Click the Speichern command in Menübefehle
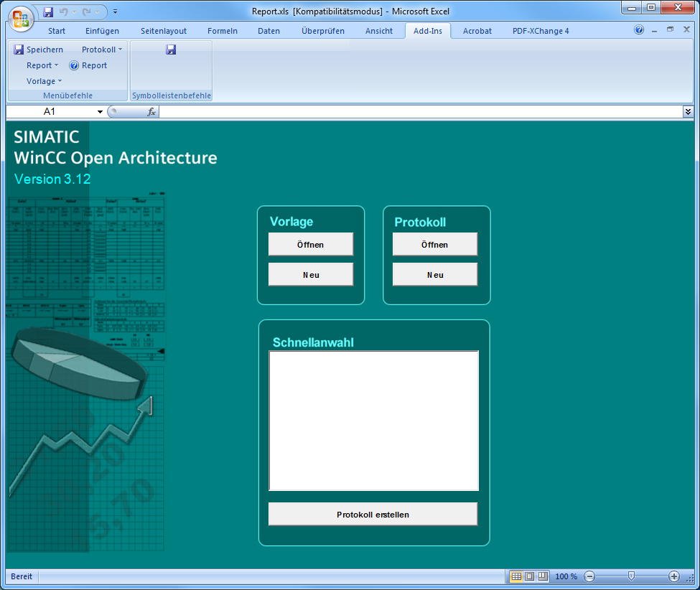The width and height of the screenshot is (700, 590). pyautogui.click(x=38, y=50)
